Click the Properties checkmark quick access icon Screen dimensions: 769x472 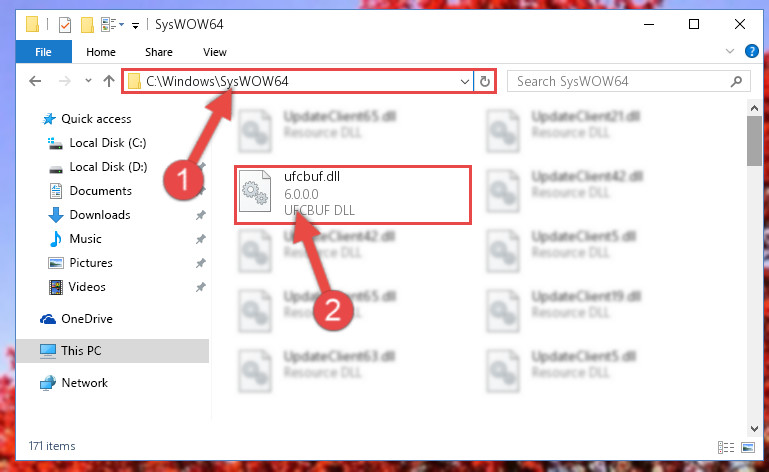point(65,25)
